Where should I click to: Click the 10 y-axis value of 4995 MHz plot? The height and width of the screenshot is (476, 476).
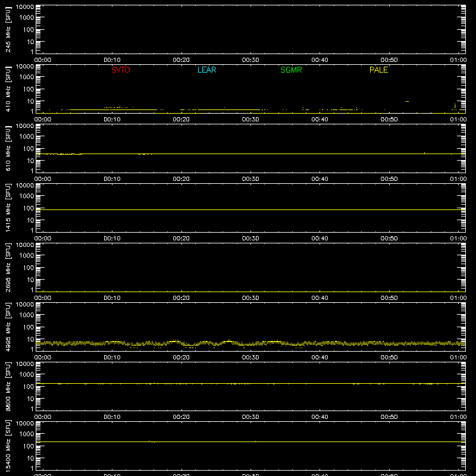pos(30,339)
